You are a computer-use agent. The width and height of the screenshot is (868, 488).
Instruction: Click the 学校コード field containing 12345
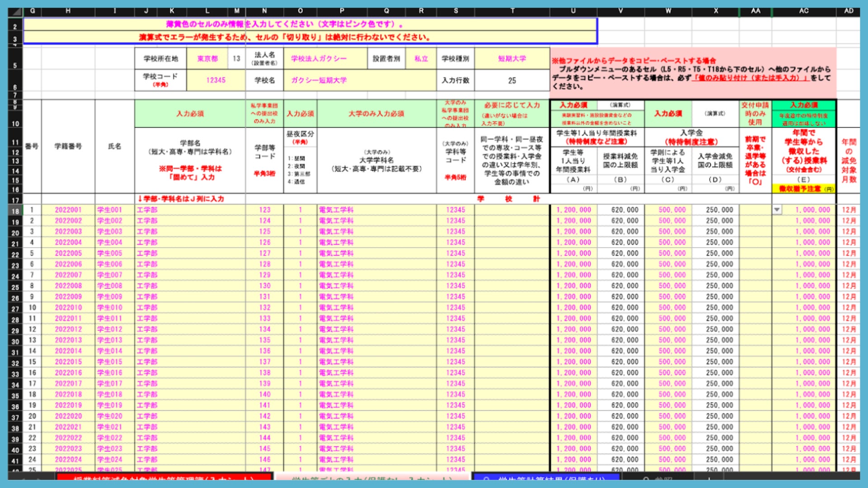(x=216, y=80)
